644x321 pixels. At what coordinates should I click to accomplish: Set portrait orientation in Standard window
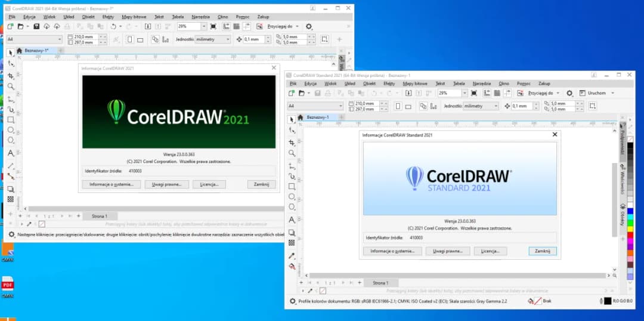pyautogui.click(x=398, y=106)
